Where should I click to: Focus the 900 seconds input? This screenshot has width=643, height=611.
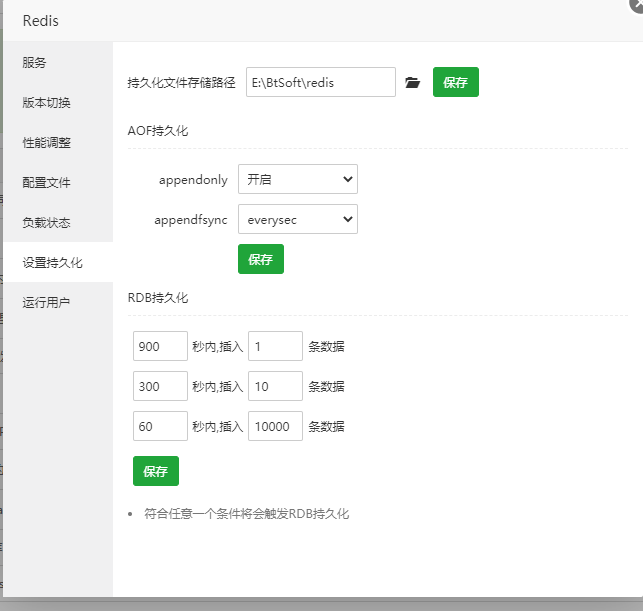click(x=160, y=346)
